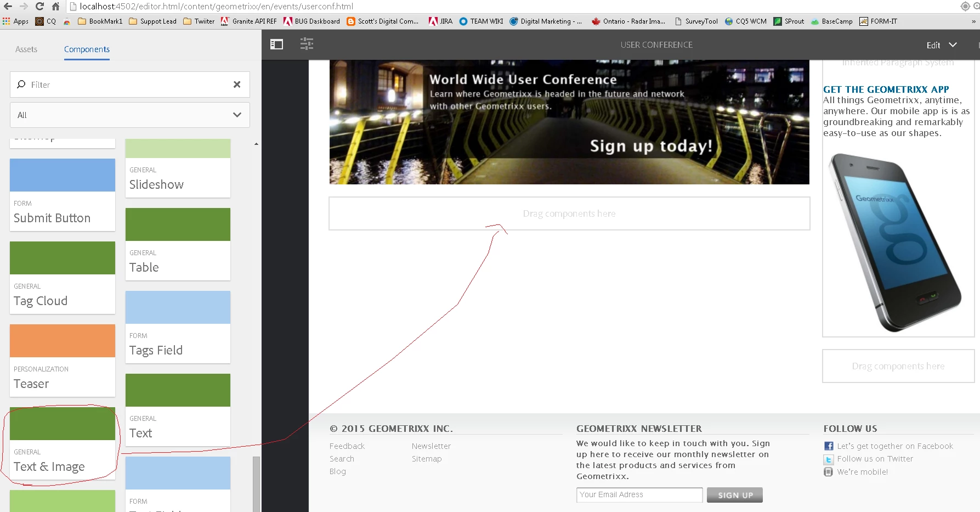Open CQ bookmark

coord(46,21)
